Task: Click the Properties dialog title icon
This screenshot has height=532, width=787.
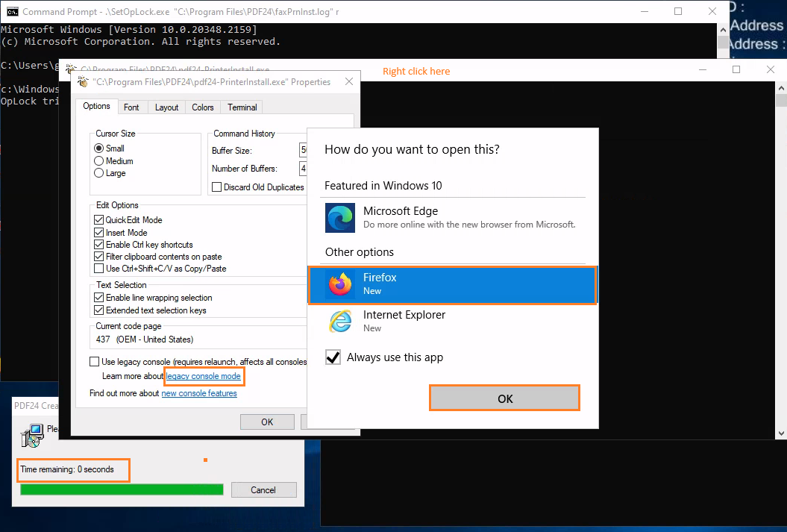Action: tap(84, 82)
